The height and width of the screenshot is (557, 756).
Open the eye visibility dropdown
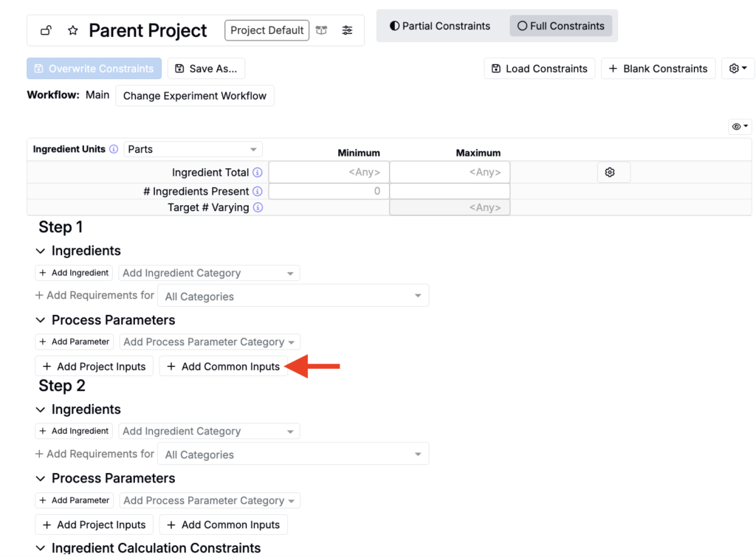(740, 127)
